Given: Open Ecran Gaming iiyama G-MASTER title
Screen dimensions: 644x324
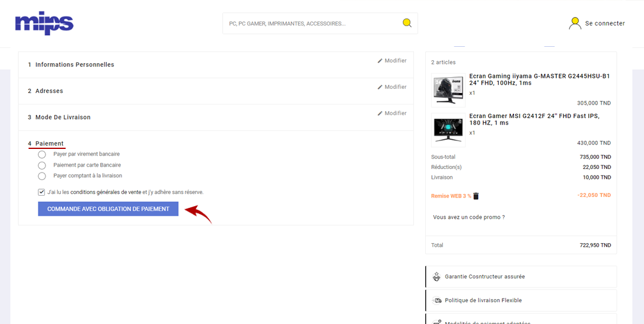Looking at the screenshot, I should tap(540, 80).
